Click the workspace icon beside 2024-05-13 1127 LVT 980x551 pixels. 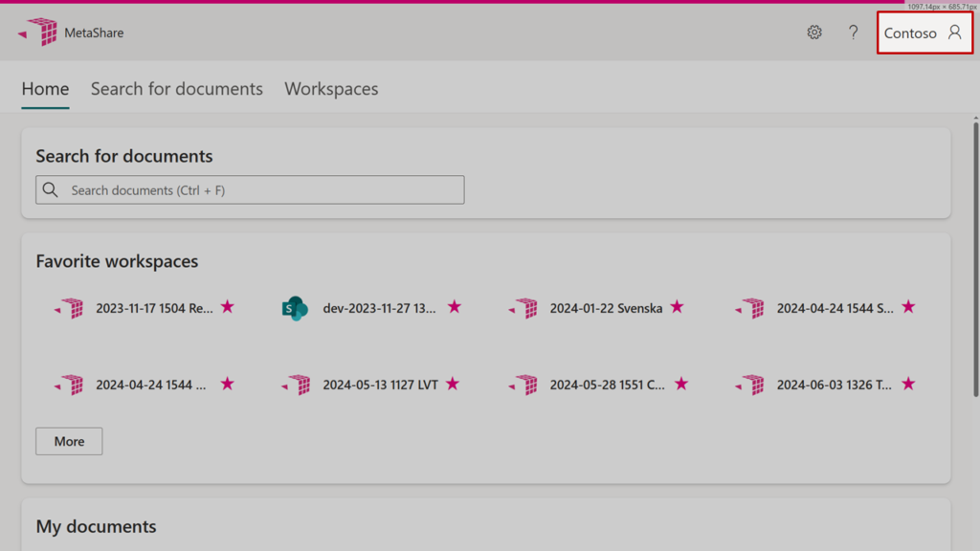pyautogui.click(x=296, y=385)
